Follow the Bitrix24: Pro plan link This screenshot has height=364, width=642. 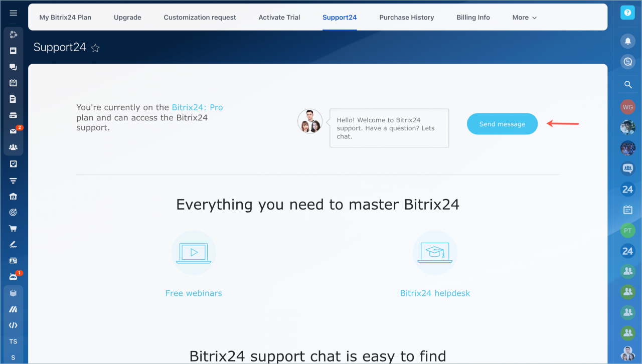click(x=197, y=107)
